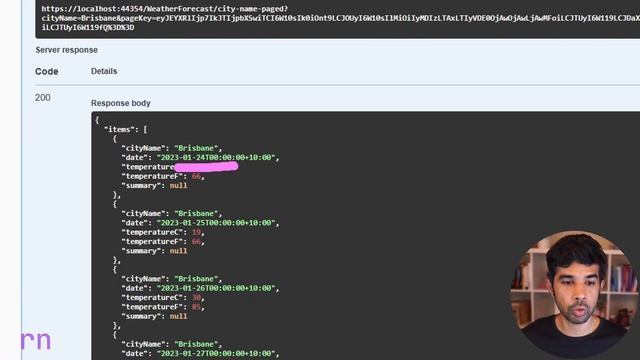Click temperatureF value 85

click(196, 307)
